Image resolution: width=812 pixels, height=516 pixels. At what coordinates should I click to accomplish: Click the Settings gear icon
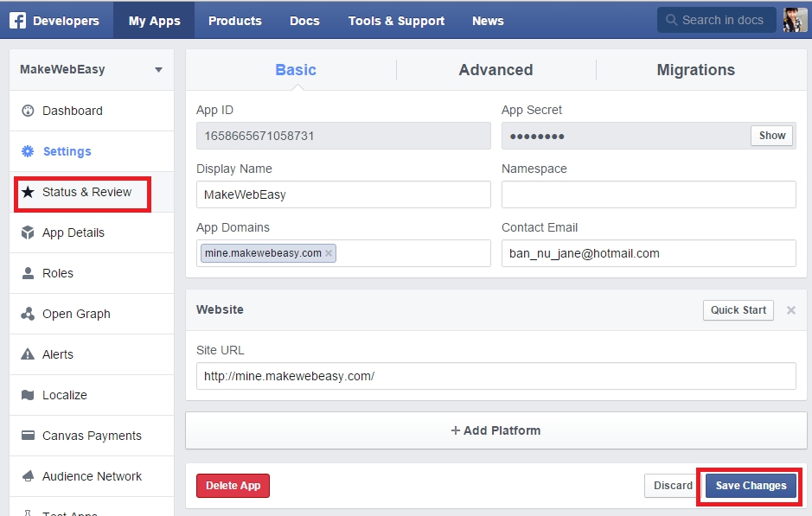(28, 151)
